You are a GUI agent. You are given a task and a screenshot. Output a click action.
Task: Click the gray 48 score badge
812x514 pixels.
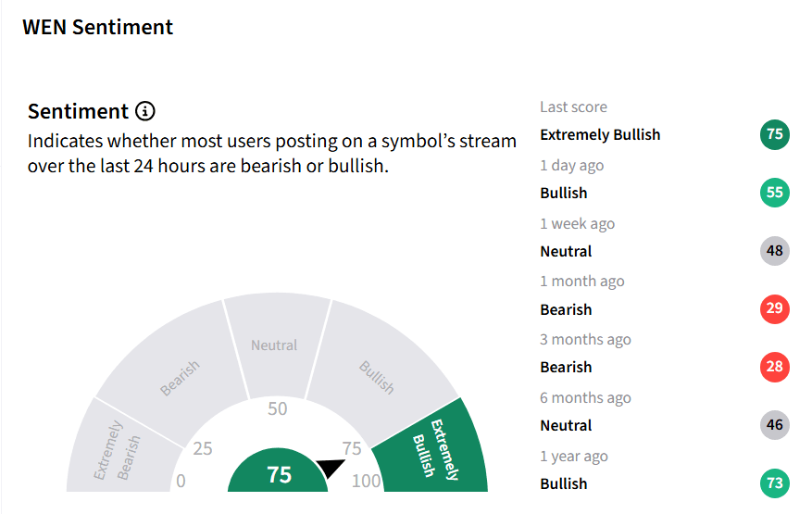click(774, 251)
